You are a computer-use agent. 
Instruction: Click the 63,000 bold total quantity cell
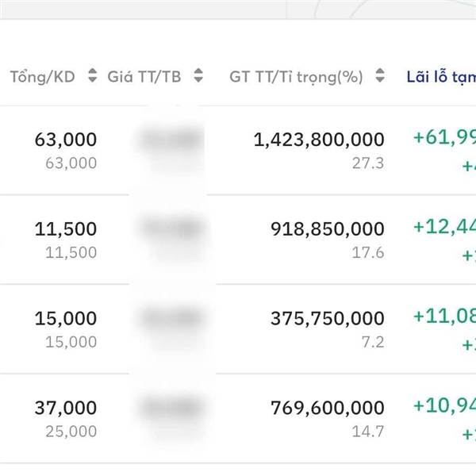click(66, 140)
